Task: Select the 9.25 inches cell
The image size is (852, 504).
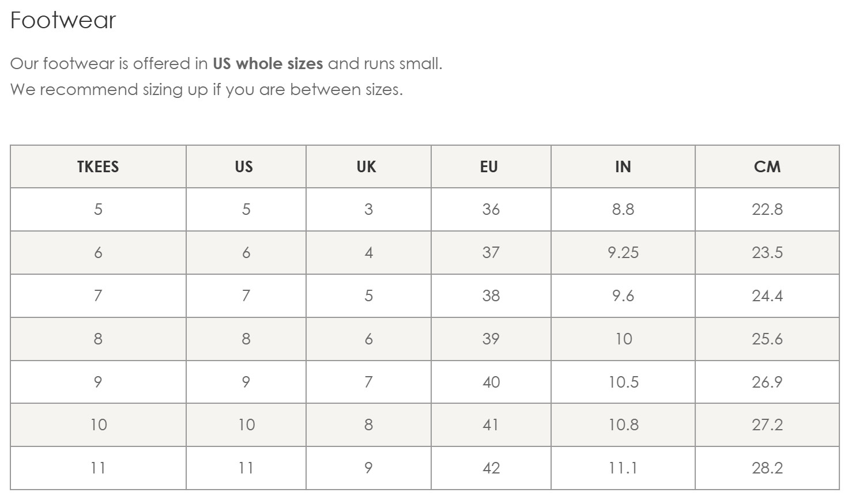Action: click(623, 252)
